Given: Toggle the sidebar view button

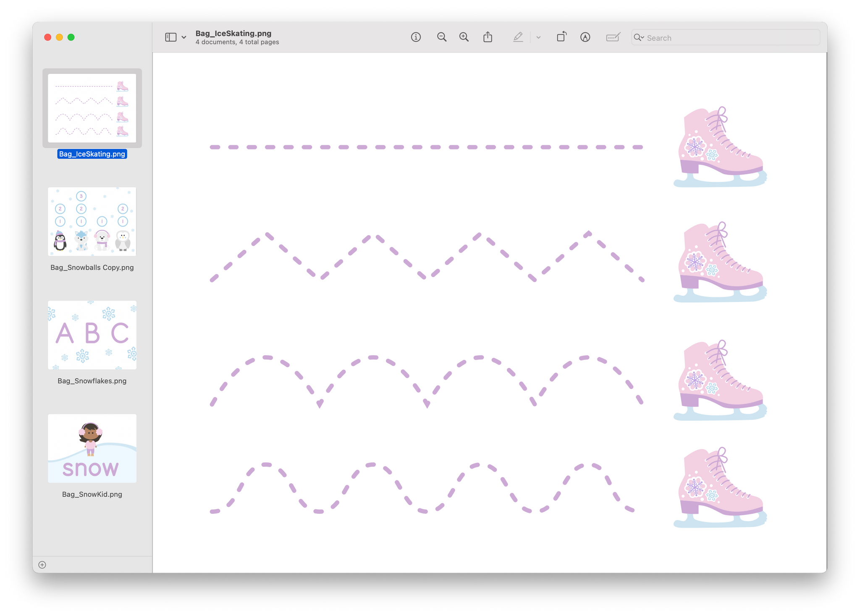Looking at the screenshot, I should coord(170,37).
